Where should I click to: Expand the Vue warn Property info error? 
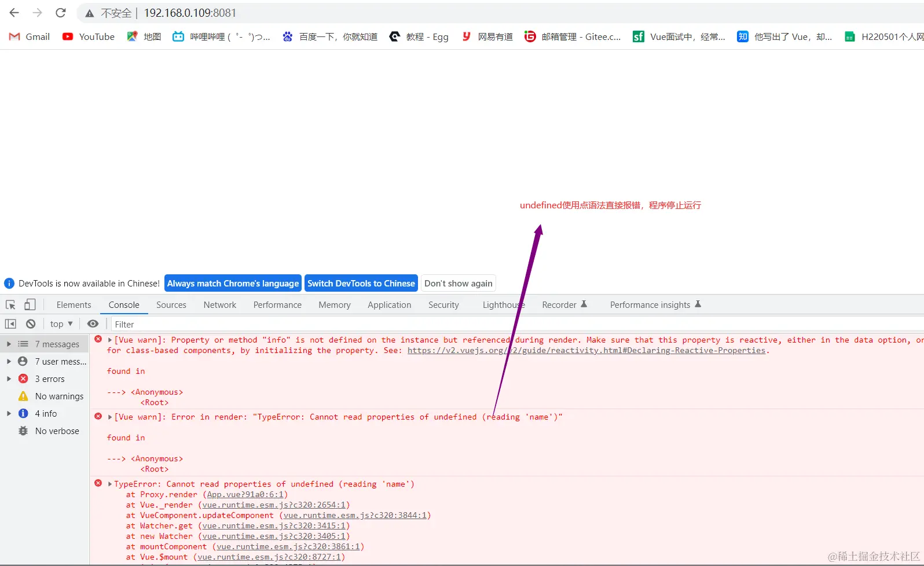(x=110, y=340)
